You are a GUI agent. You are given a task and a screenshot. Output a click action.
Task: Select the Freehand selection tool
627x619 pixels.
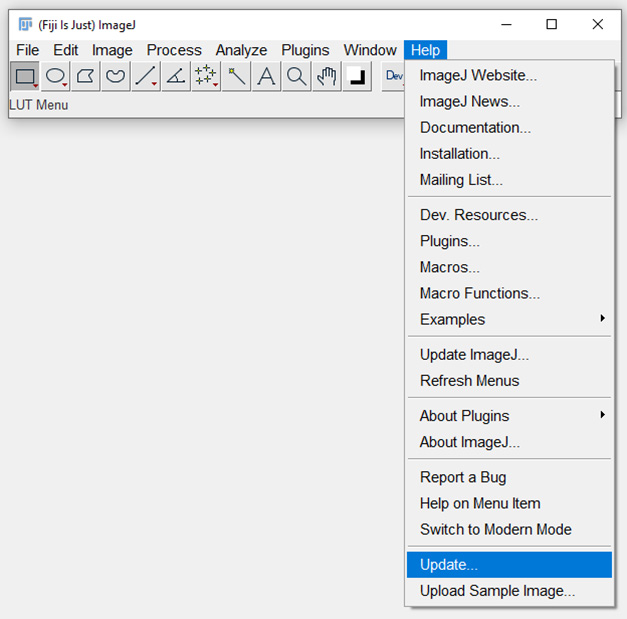[x=116, y=76]
